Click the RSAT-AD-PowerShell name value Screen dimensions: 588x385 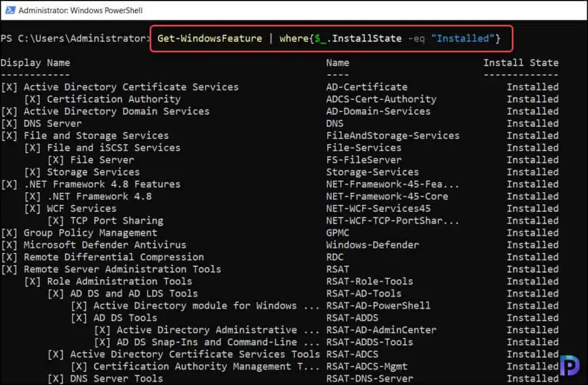click(378, 306)
